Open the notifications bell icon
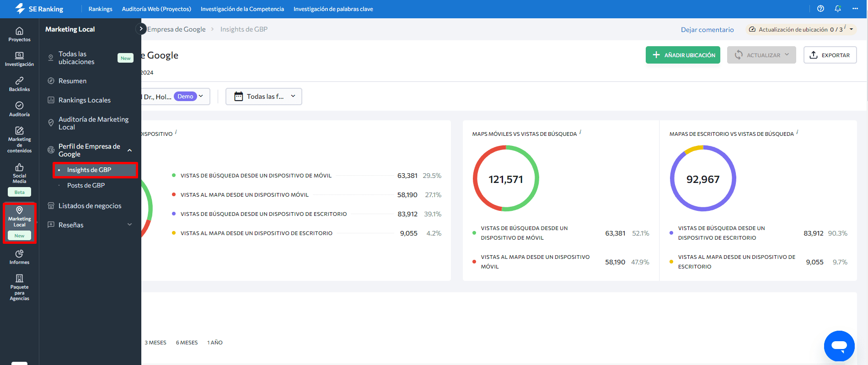Image resolution: width=868 pixels, height=365 pixels. pos(838,9)
